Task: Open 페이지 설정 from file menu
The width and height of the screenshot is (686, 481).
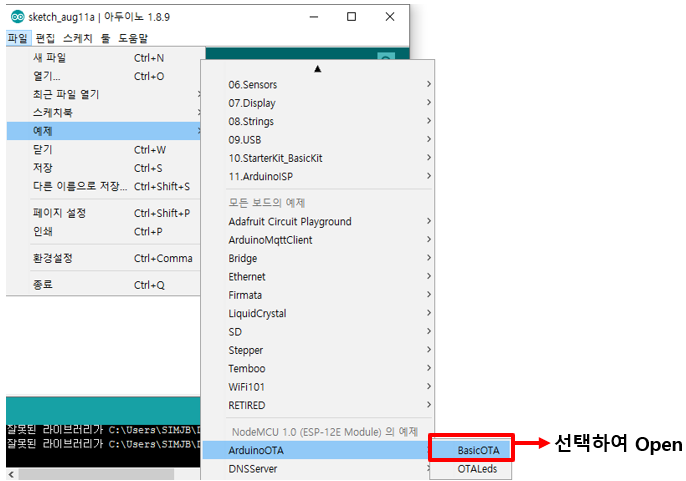Action: tap(104, 213)
